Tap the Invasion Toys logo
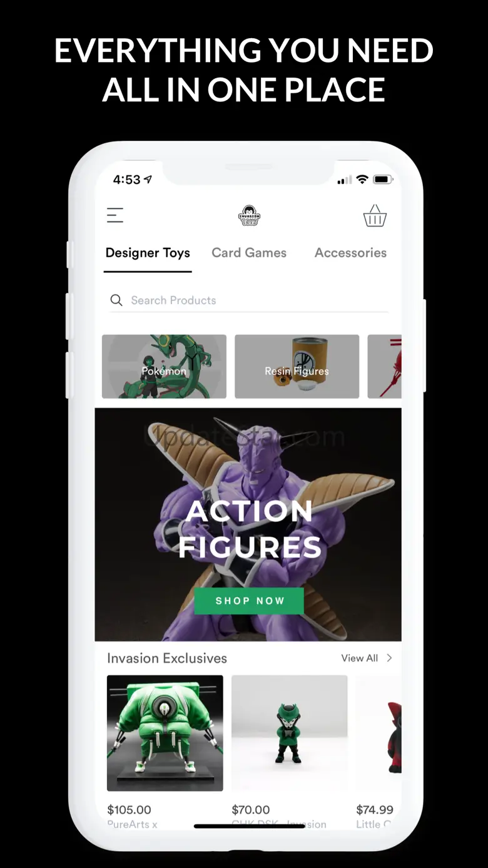The image size is (488, 868). 249,215
